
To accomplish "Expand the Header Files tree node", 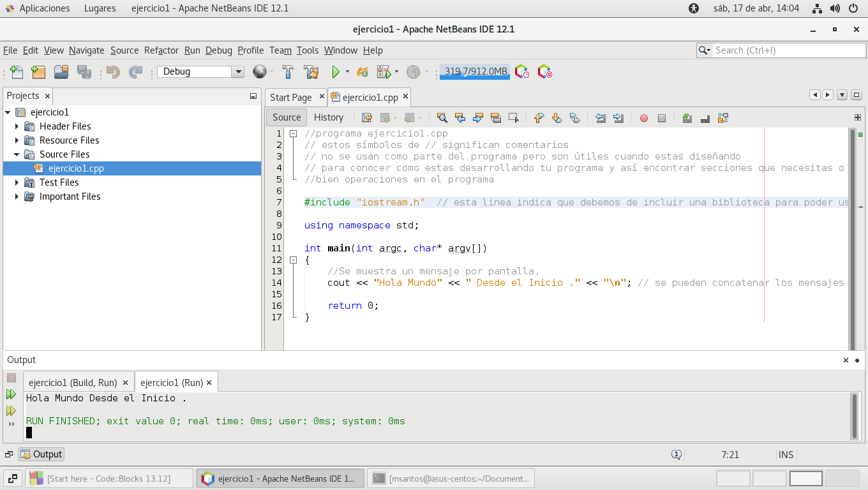I will (17, 126).
